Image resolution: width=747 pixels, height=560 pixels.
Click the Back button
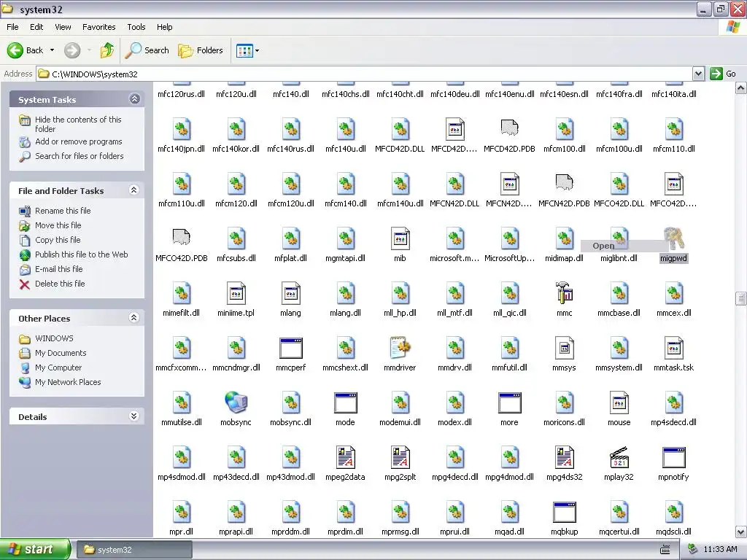pyautogui.click(x=24, y=50)
